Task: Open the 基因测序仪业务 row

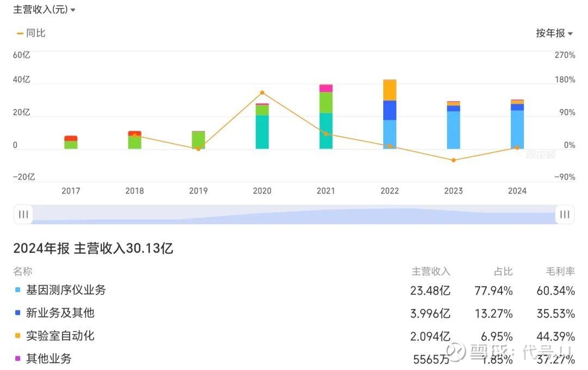Action: (x=66, y=291)
